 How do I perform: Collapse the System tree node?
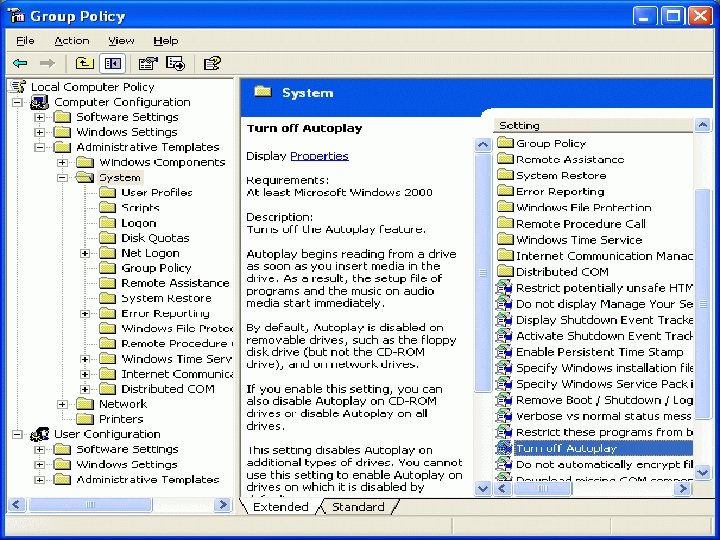point(62,178)
